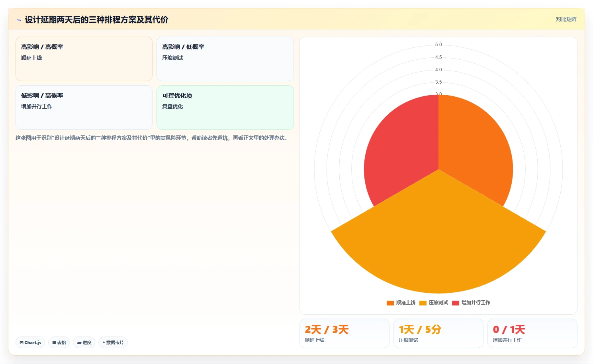Click the 数据卡片 tag chip
The image size is (593, 364).
113,342
